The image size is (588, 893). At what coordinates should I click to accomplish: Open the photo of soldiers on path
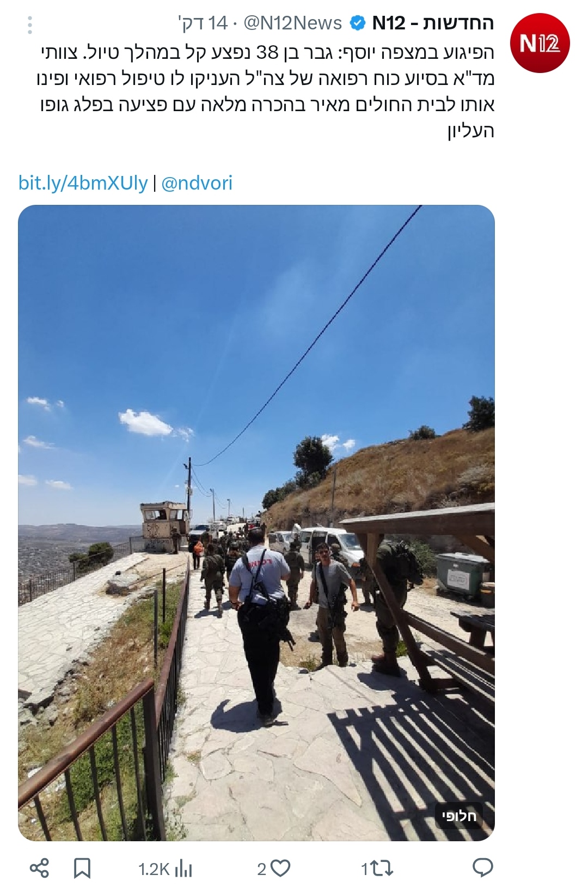[x=256, y=523]
